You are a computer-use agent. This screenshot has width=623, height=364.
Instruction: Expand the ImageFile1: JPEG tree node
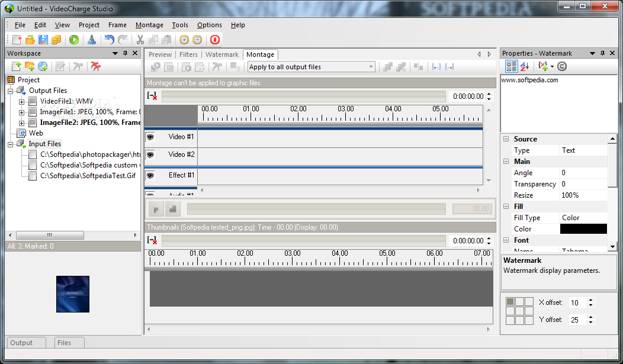(21, 112)
